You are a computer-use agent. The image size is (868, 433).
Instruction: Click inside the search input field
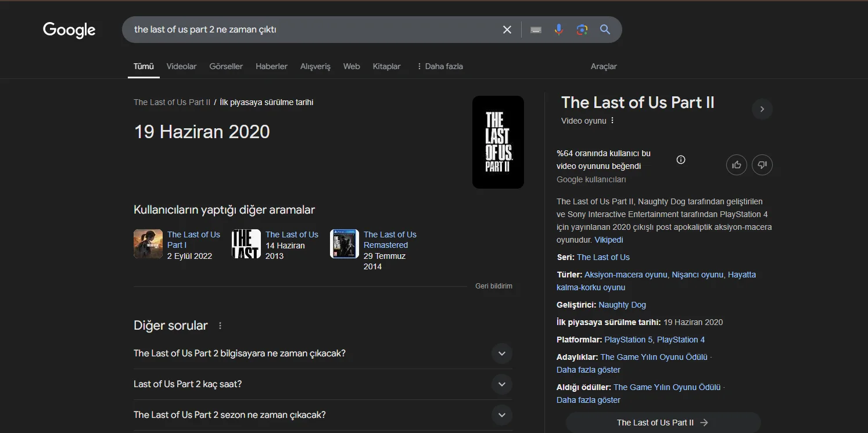[314, 30]
